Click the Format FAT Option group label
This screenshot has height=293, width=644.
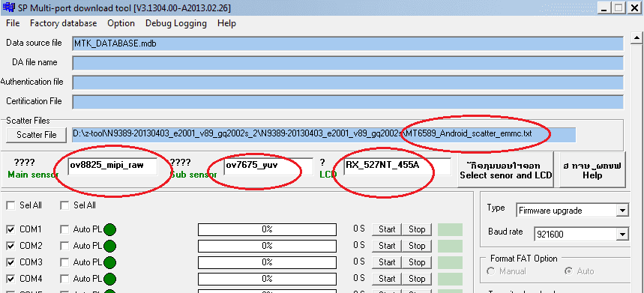523,259
